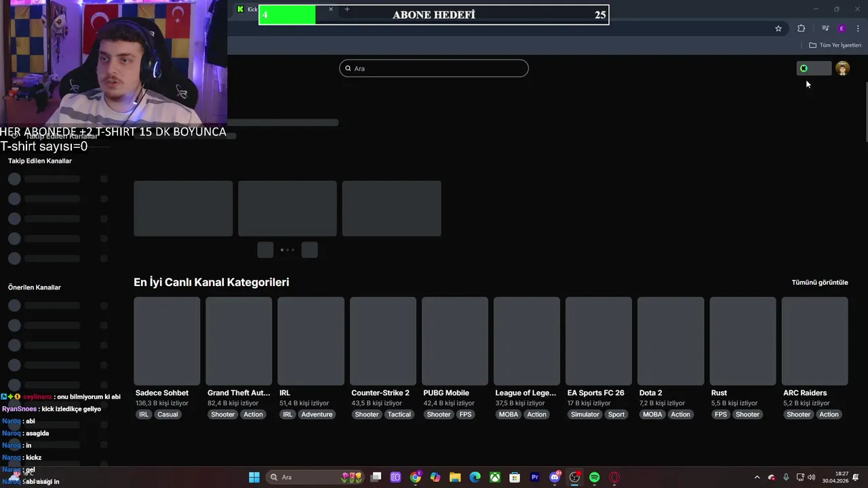
Task: Click the Önerilen Kanallar sidebar heading
Action: coord(35,287)
